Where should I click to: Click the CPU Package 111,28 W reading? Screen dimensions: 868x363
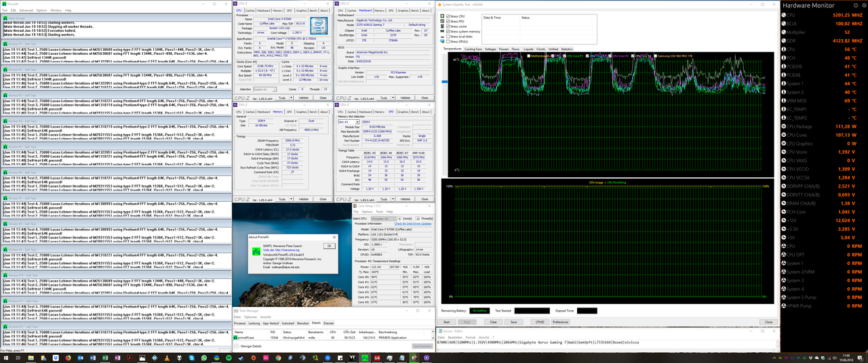coord(847,126)
